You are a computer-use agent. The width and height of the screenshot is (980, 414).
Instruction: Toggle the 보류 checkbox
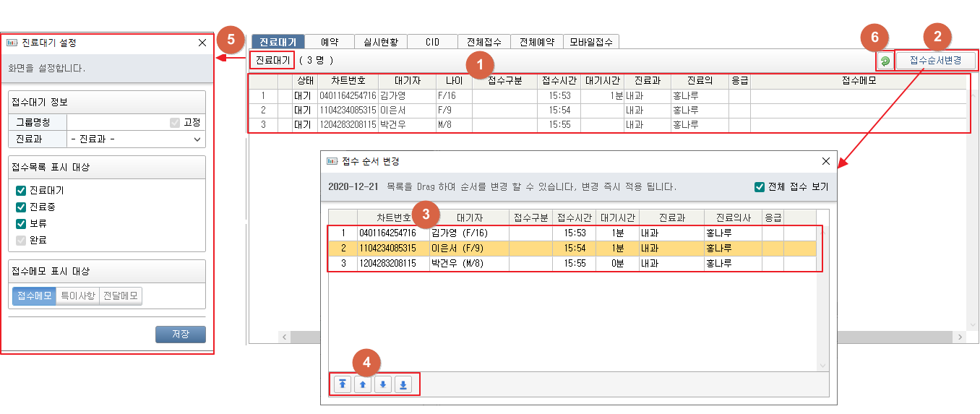click(x=21, y=223)
